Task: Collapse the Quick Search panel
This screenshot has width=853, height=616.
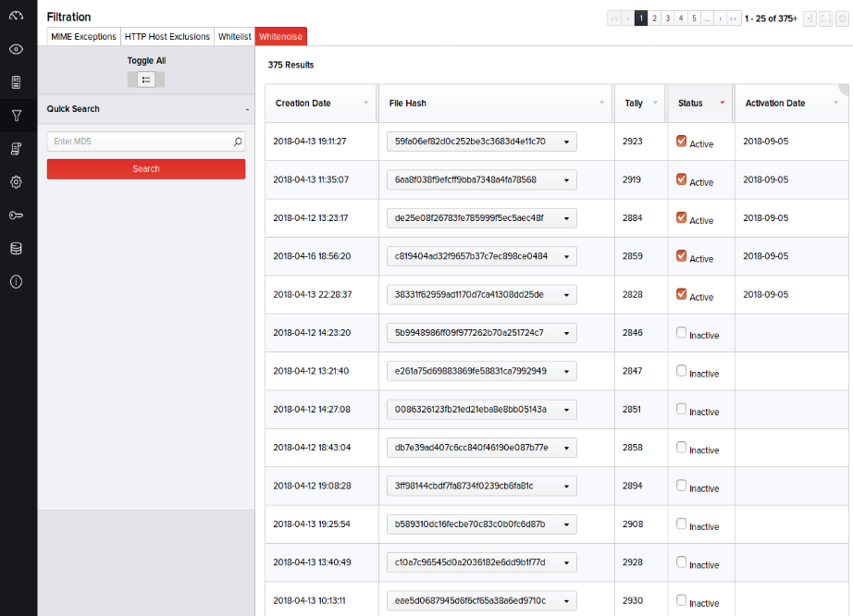Action: point(246,109)
